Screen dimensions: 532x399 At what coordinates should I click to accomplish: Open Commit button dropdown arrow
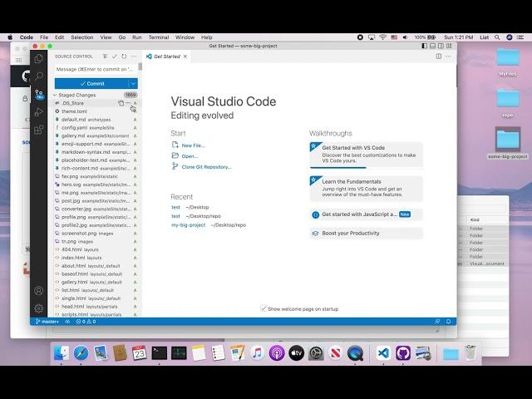[x=133, y=83]
